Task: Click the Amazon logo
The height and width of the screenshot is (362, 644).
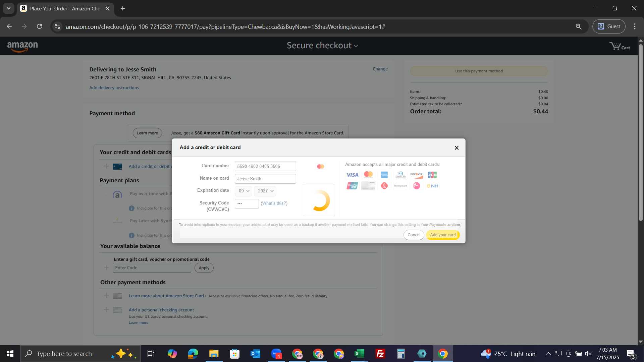Action: point(22,47)
